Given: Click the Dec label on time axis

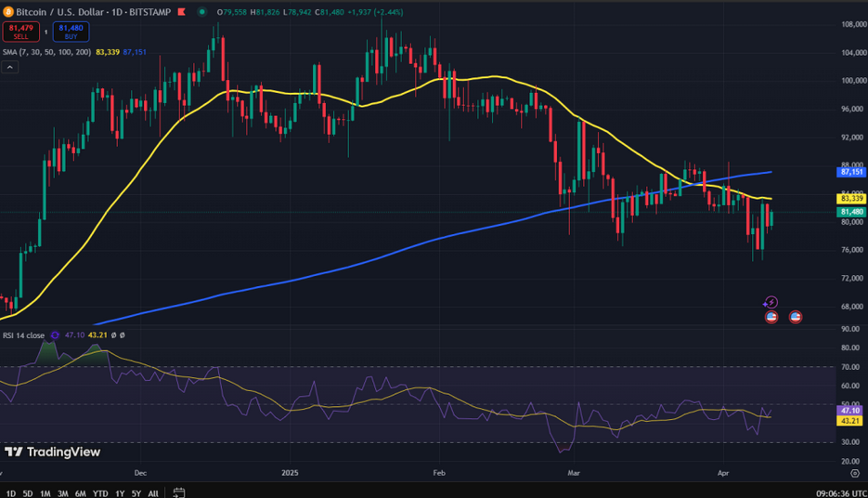Looking at the screenshot, I should click(140, 473).
